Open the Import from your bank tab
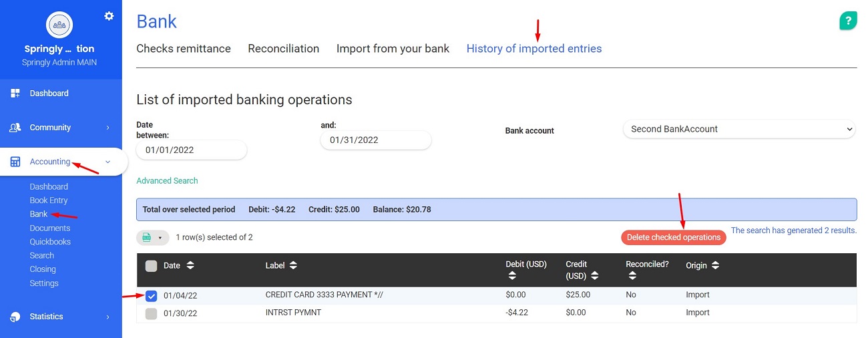 click(393, 49)
